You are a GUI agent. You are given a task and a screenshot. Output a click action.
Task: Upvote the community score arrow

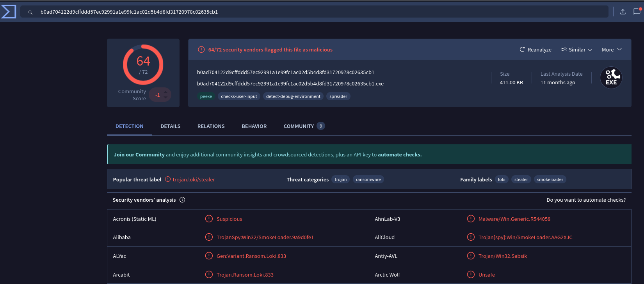pyautogui.click(x=165, y=92)
